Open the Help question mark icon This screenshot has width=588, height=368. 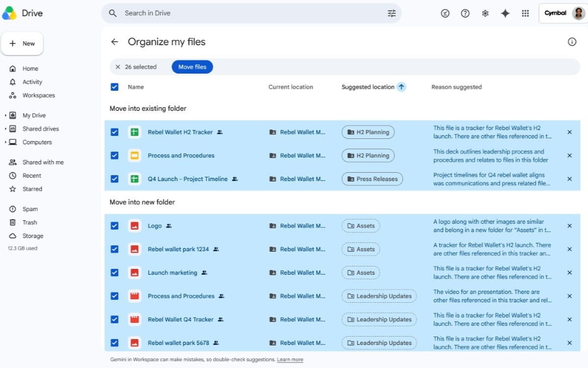tap(465, 13)
